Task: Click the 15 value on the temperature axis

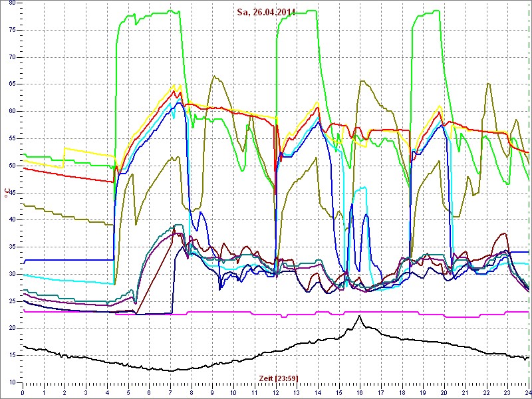Action: [12, 355]
